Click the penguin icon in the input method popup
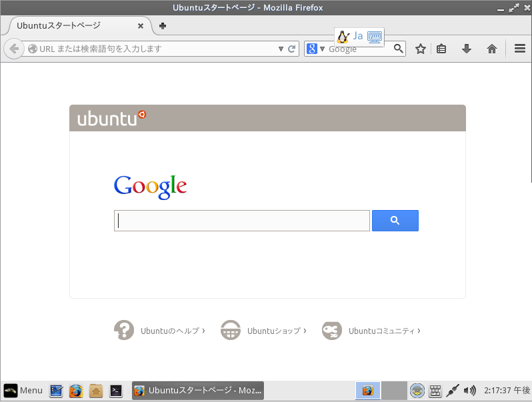The width and height of the screenshot is (532, 402). (x=343, y=37)
